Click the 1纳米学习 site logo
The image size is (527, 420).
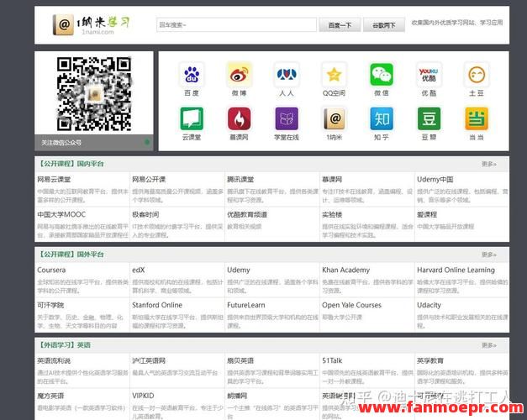(91, 24)
